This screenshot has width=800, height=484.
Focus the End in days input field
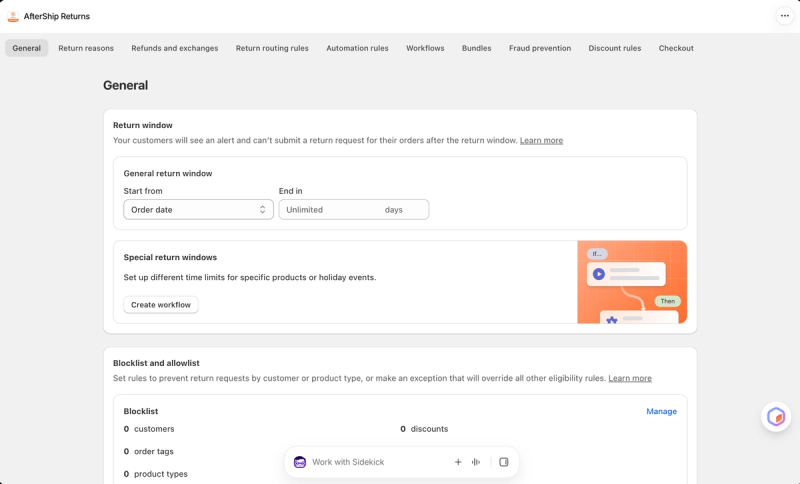354,210
